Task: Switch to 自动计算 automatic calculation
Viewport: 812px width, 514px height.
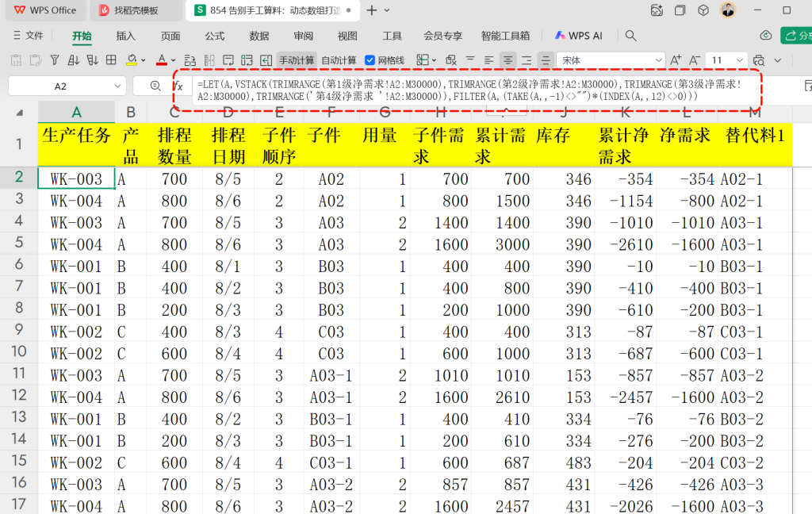Action: [339, 60]
